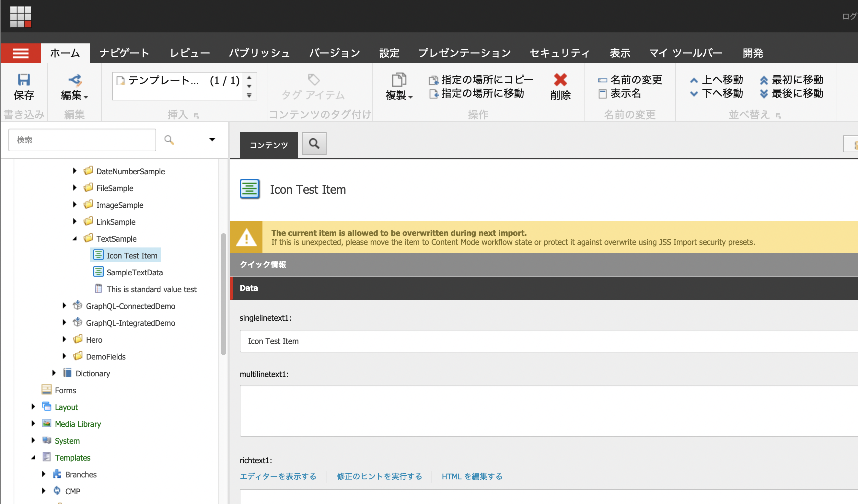Viewport: 858px width, 504px height.
Task: Collapse the Templates node
Action: coord(33,458)
